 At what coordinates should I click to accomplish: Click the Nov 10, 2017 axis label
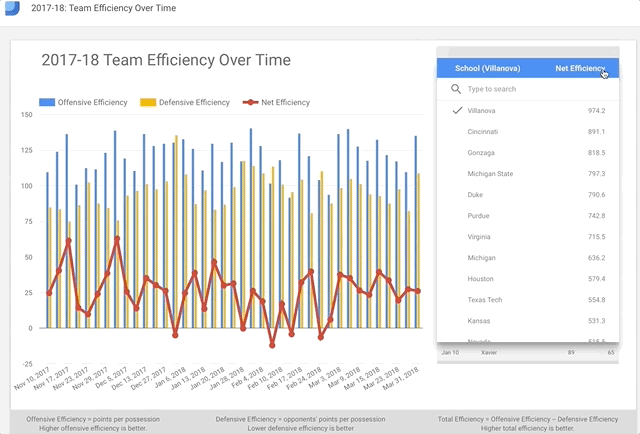32,378
